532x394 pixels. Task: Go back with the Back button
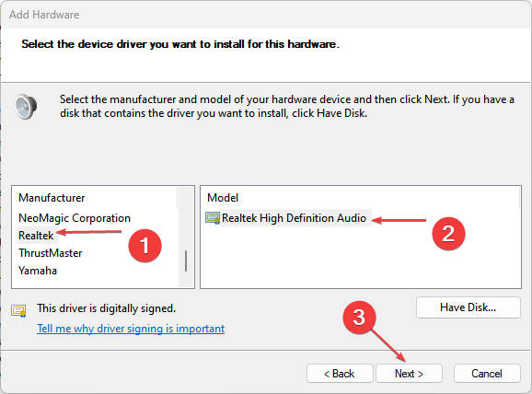(340, 374)
